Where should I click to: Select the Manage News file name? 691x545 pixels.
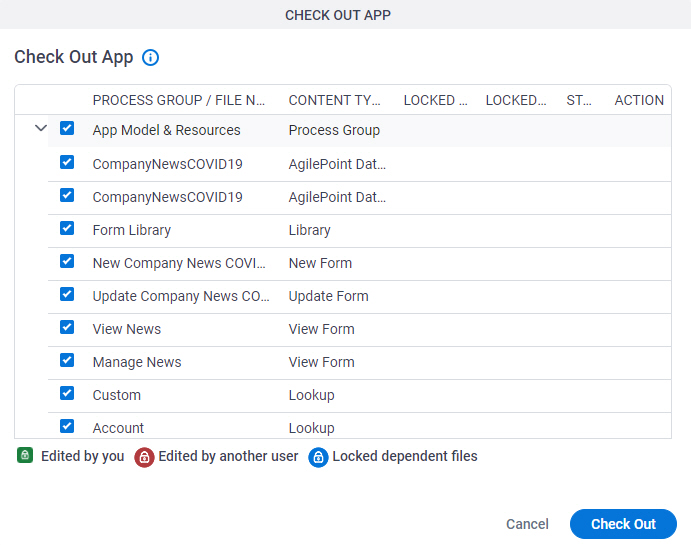[137, 362]
